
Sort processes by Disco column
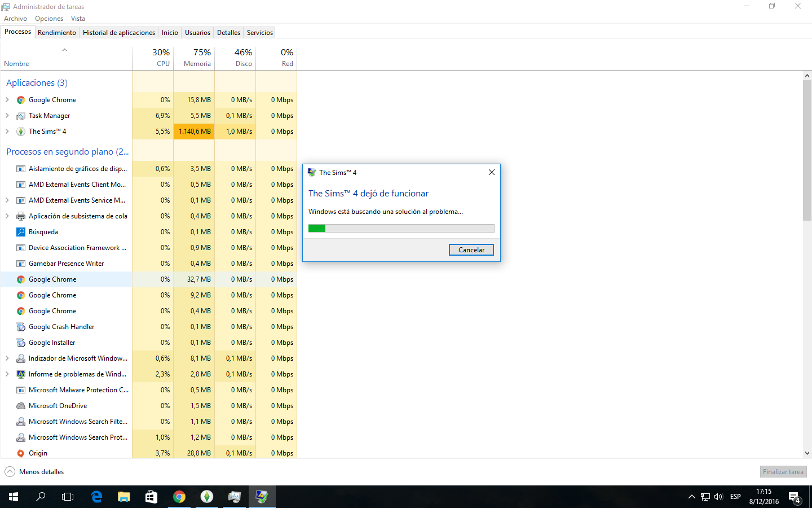tap(235, 58)
